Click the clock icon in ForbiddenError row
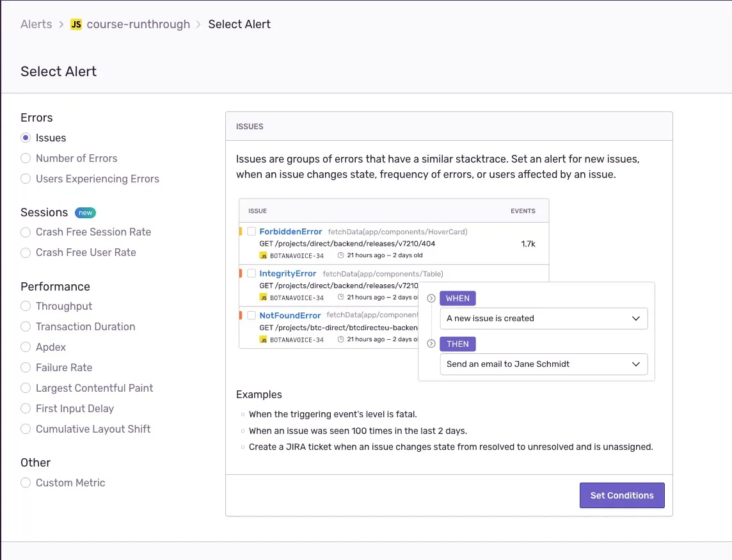 (341, 255)
